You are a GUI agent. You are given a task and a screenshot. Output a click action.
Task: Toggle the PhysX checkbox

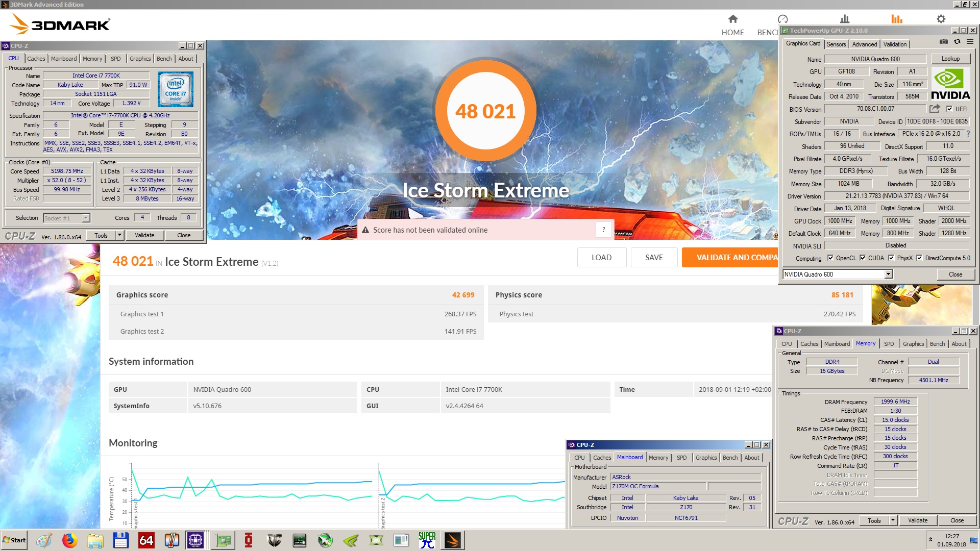(x=891, y=258)
